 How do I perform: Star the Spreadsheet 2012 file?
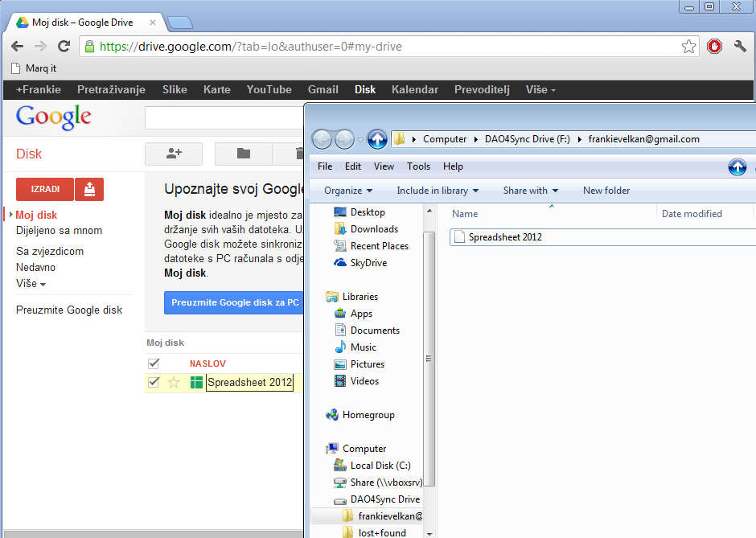[174, 383]
